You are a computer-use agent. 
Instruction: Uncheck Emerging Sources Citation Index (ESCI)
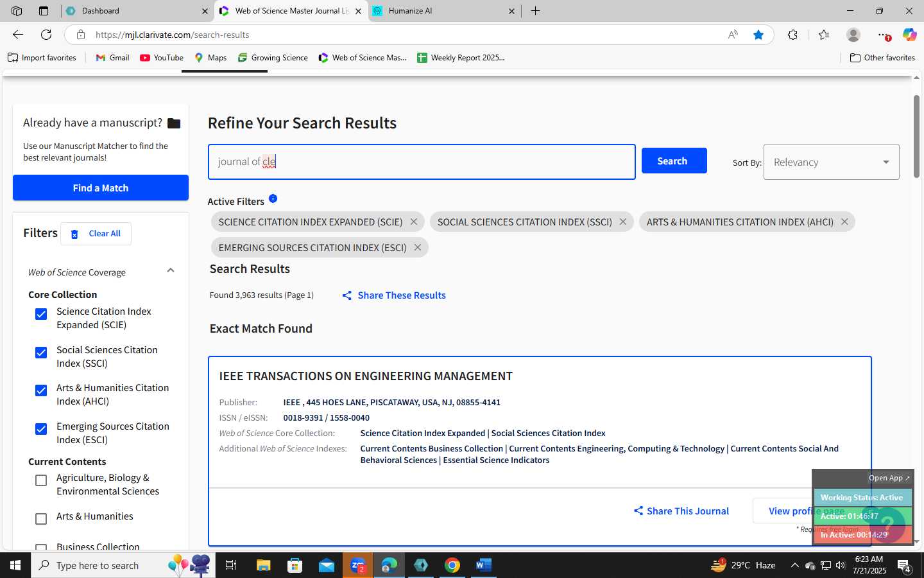coord(41,429)
